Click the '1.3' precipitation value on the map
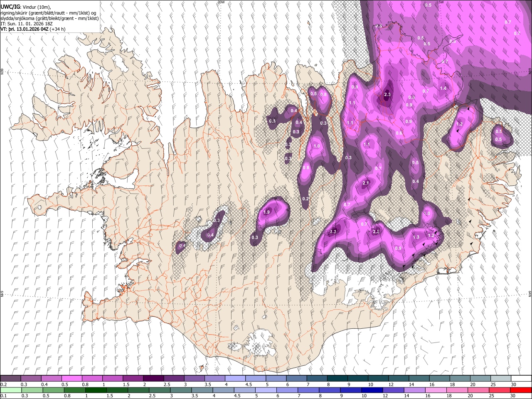 416,237
